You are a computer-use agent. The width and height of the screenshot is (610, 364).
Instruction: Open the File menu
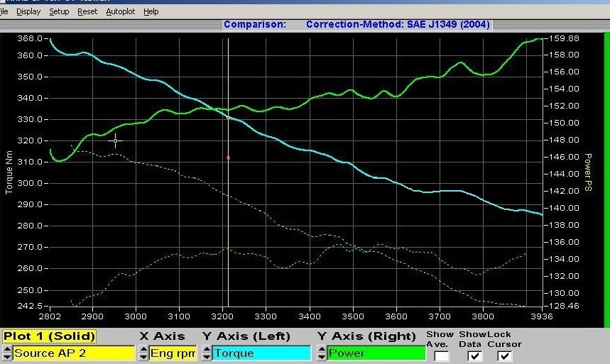4,11
